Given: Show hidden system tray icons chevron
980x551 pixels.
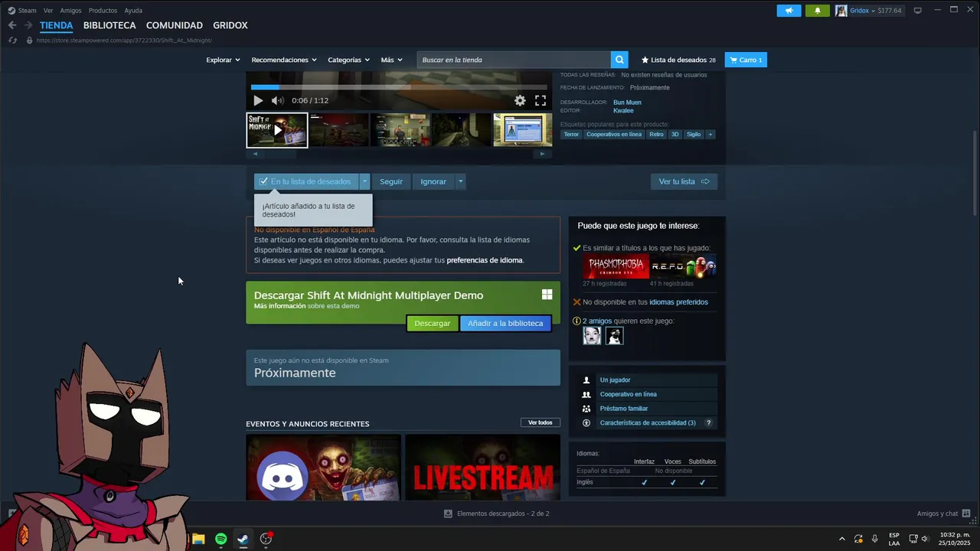Looking at the screenshot, I should point(842,539).
